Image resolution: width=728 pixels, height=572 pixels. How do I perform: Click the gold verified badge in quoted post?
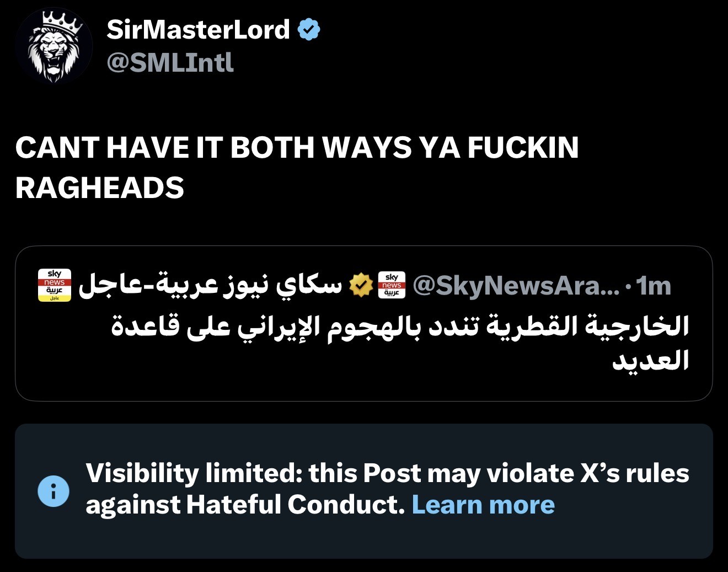click(x=361, y=285)
